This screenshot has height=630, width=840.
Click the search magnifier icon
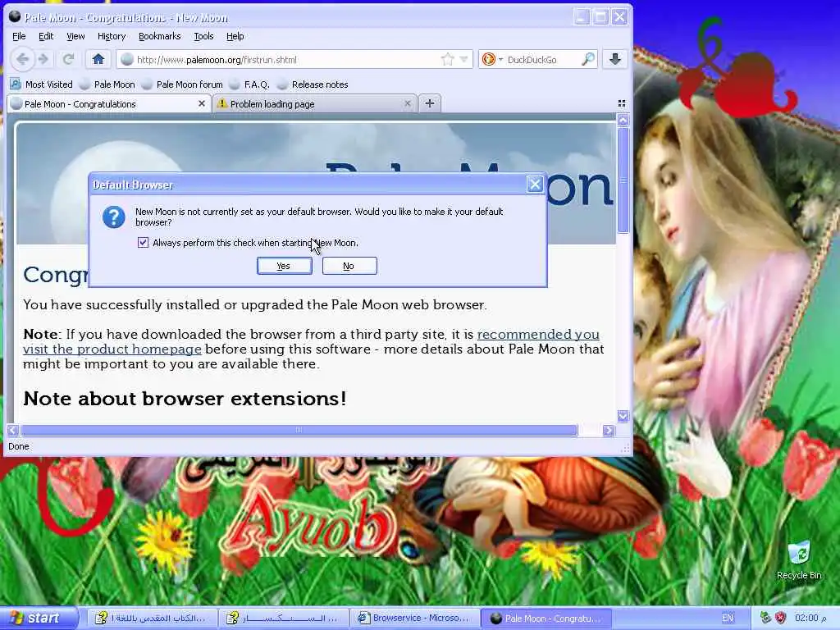pos(587,59)
